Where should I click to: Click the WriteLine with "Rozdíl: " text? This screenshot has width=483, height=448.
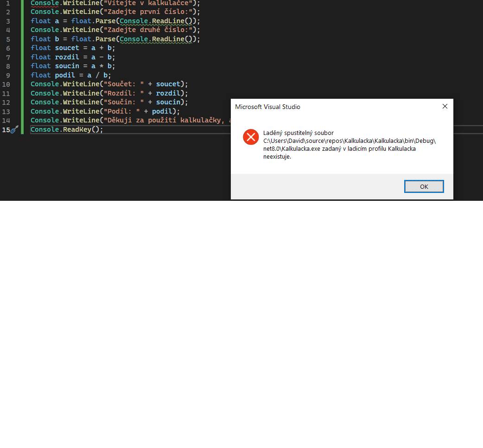tap(109, 93)
